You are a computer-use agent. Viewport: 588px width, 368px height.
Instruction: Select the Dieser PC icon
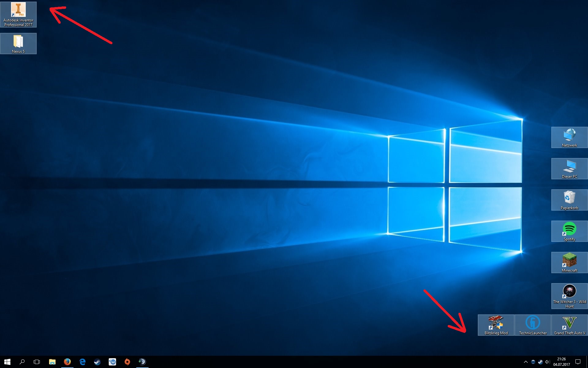(x=569, y=168)
